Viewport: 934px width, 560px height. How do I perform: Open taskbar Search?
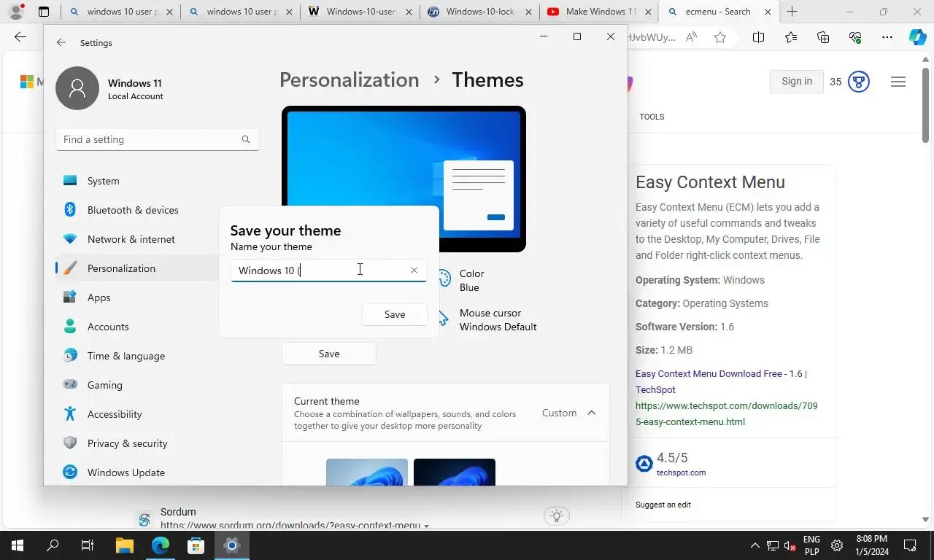pos(53,545)
